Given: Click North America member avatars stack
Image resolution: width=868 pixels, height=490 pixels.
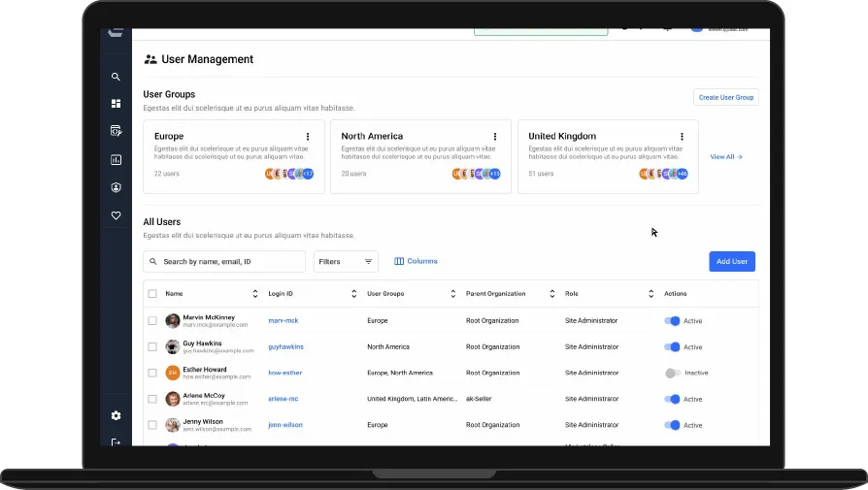Looking at the screenshot, I should (477, 174).
